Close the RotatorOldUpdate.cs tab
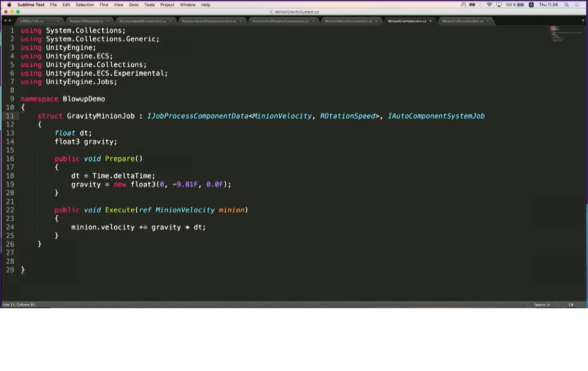The image size is (588, 371). (x=108, y=21)
